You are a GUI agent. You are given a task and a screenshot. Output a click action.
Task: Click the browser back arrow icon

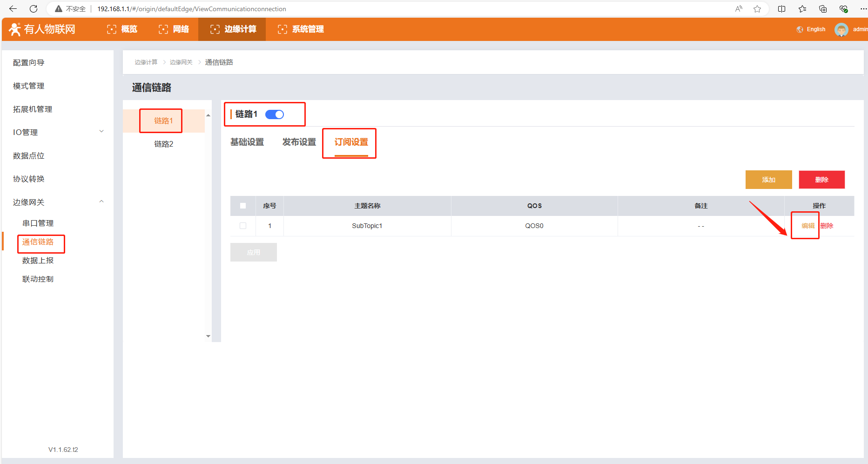tap(13, 9)
